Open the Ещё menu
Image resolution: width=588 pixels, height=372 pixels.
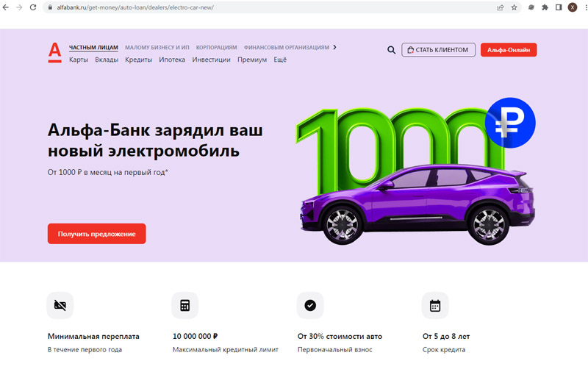(280, 60)
